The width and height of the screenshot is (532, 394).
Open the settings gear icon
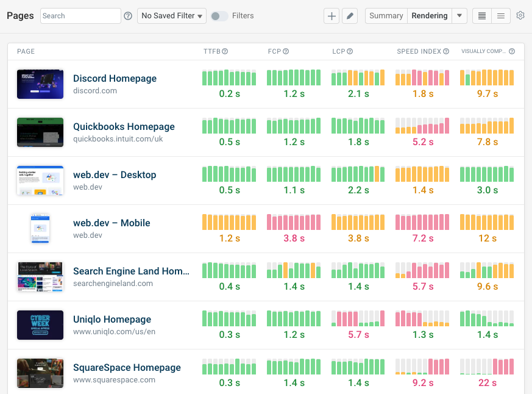tap(520, 16)
